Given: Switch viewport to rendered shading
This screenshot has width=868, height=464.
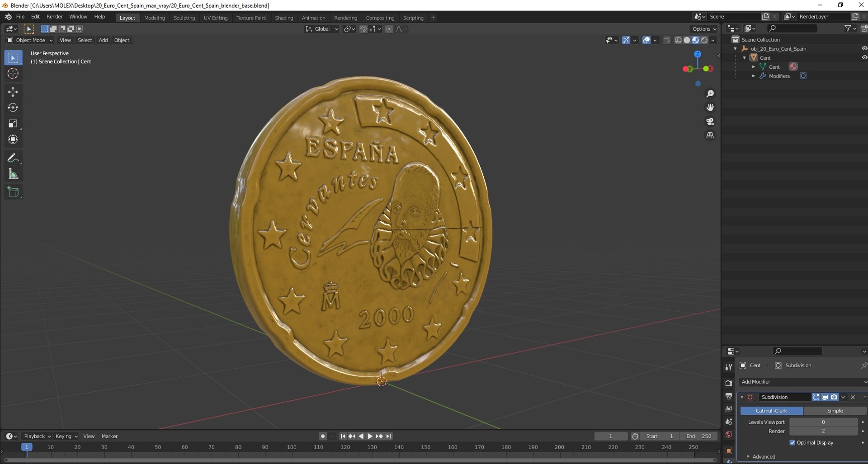Looking at the screenshot, I should [x=704, y=40].
